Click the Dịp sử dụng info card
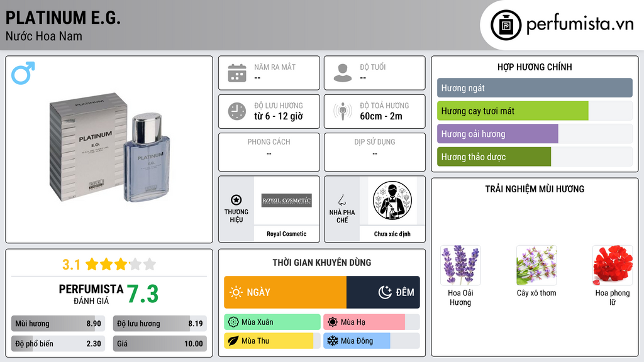 [x=375, y=152]
